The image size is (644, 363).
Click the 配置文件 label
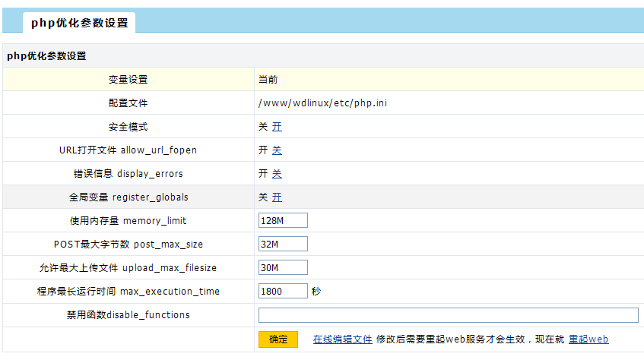click(128, 103)
